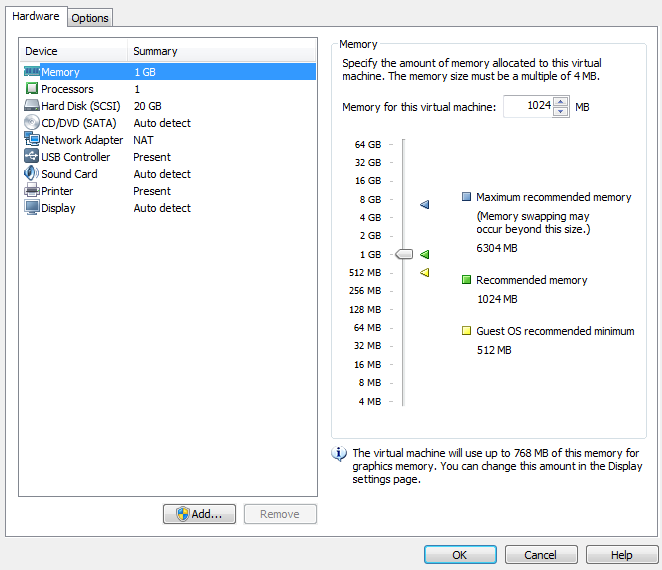This screenshot has width=662, height=570.
Task: Open Help for this dialog
Action: 622,555
